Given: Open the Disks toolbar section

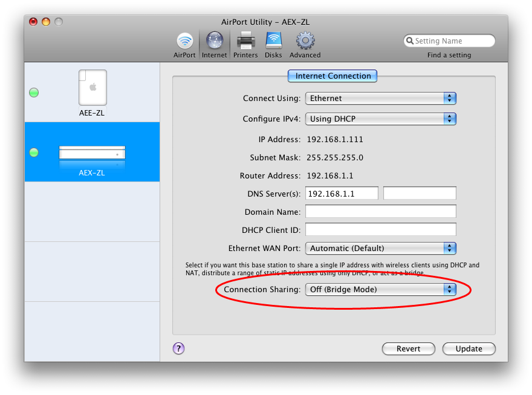Looking at the screenshot, I should tap(273, 45).
